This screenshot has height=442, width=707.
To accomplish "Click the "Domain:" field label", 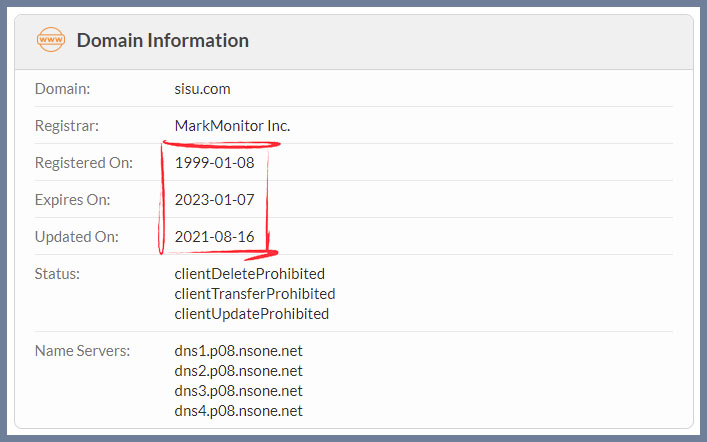I will [x=63, y=89].
